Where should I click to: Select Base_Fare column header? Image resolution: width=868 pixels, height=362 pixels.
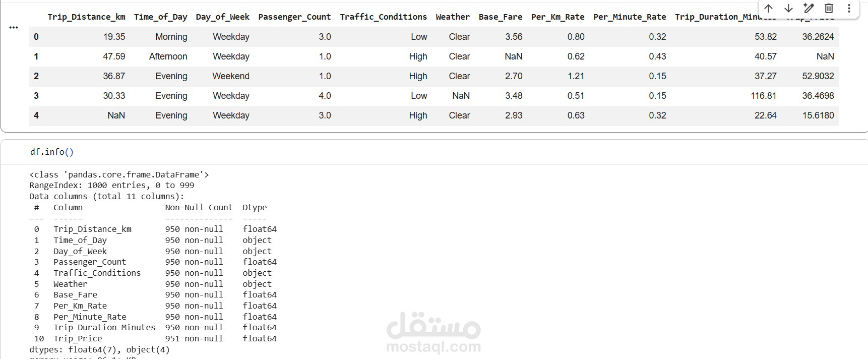[500, 17]
